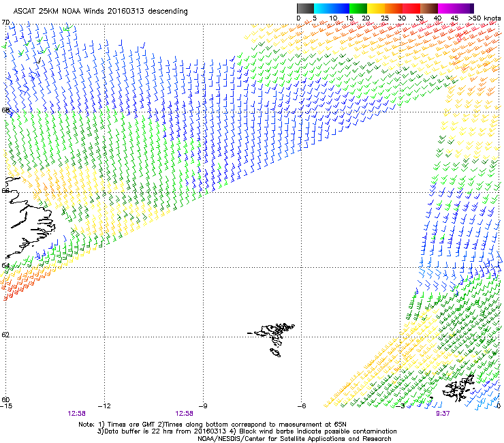
Task: Click the "20" label under the color legend
Action: (x=366, y=18)
